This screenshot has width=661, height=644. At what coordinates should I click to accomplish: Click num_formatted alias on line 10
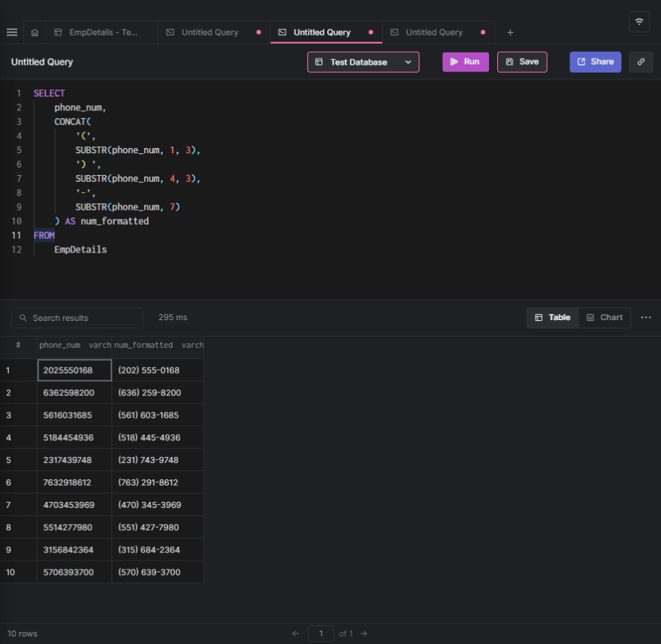click(115, 222)
